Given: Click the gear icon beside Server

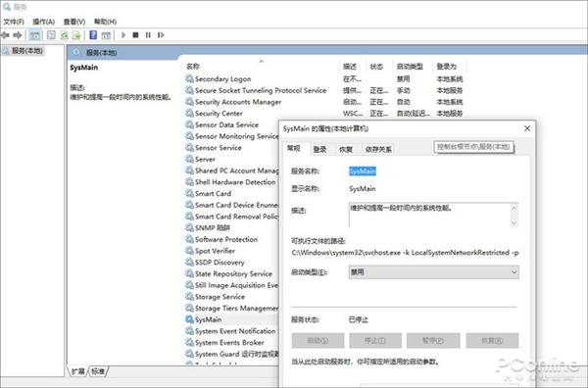Looking at the screenshot, I should [189, 159].
